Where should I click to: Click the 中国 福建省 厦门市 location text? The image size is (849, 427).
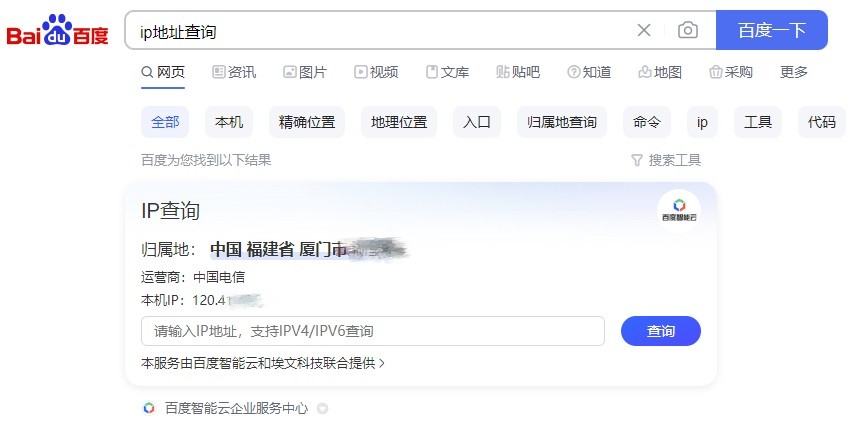coord(278,249)
